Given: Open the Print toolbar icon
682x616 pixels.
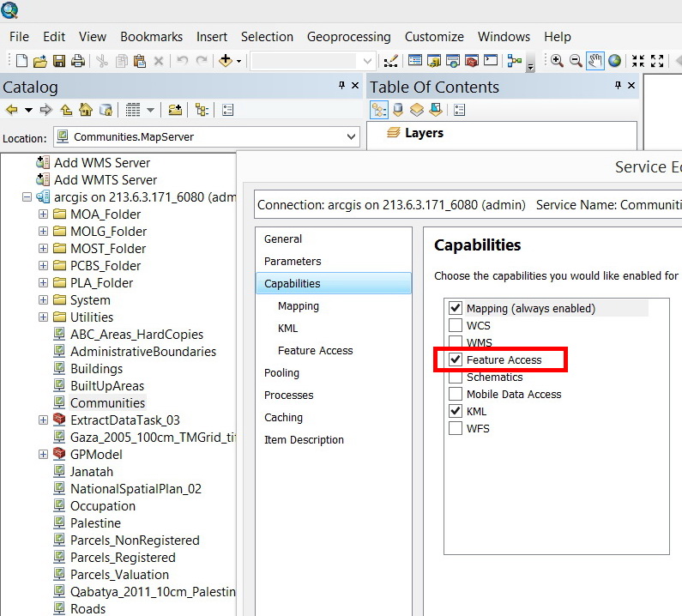Looking at the screenshot, I should pos(78,61).
